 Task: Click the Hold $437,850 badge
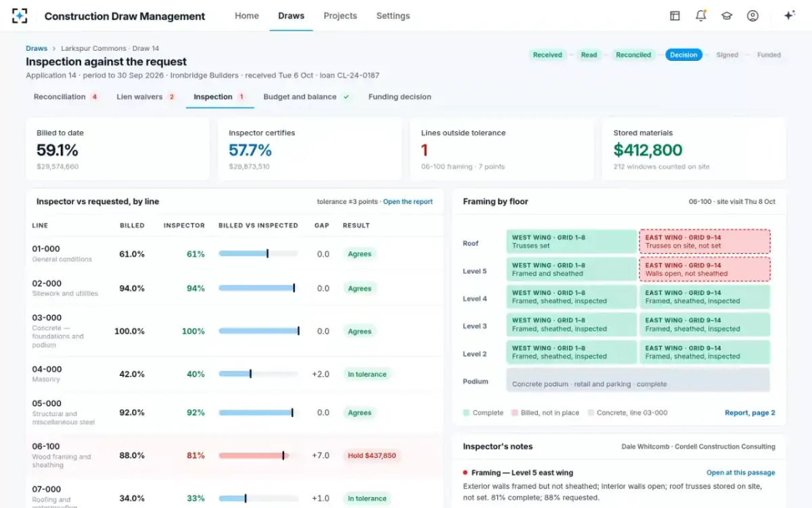point(372,455)
